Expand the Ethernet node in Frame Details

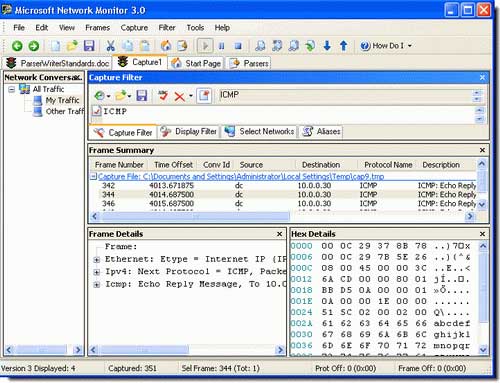click(97, 260)
